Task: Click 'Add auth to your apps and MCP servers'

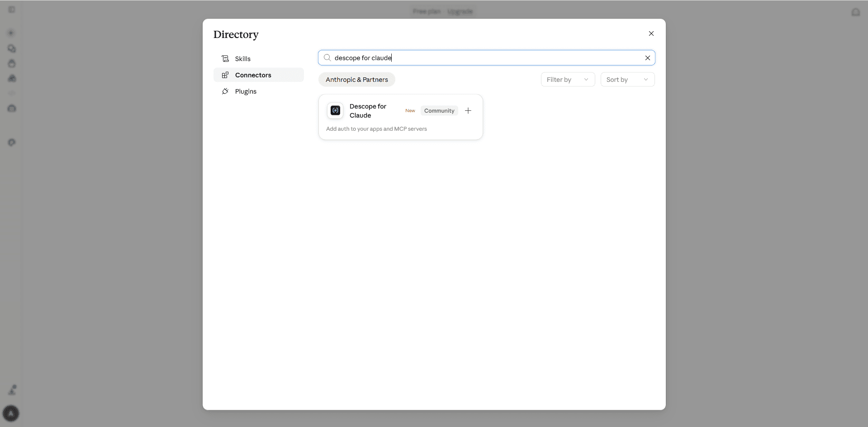Action: pos(376,129)
